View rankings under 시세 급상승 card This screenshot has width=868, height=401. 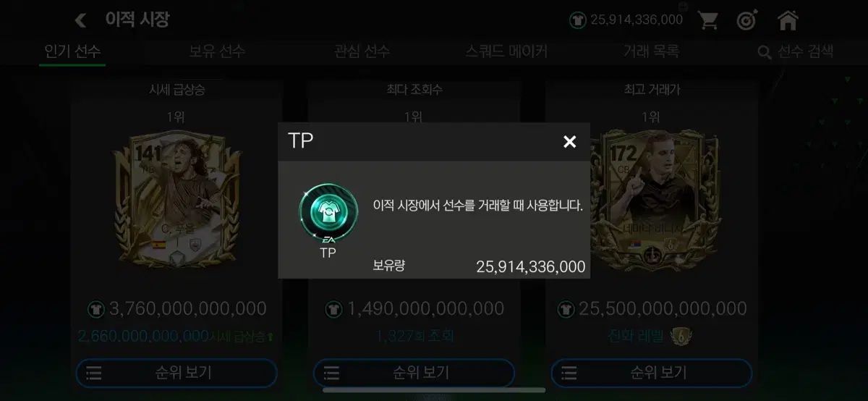176,373
